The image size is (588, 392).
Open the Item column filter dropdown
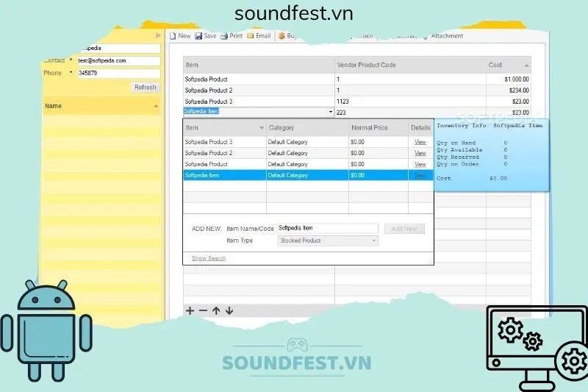262,128
